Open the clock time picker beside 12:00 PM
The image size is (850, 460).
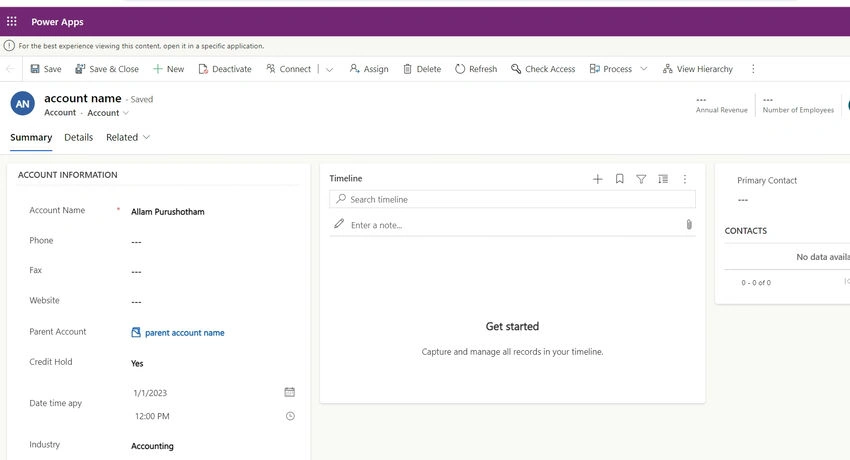pyautogui.click(x=290, y=416)
